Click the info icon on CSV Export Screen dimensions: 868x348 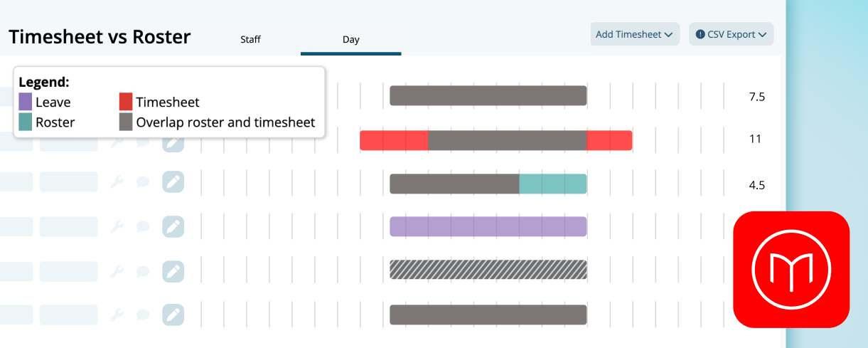point(700,34)
